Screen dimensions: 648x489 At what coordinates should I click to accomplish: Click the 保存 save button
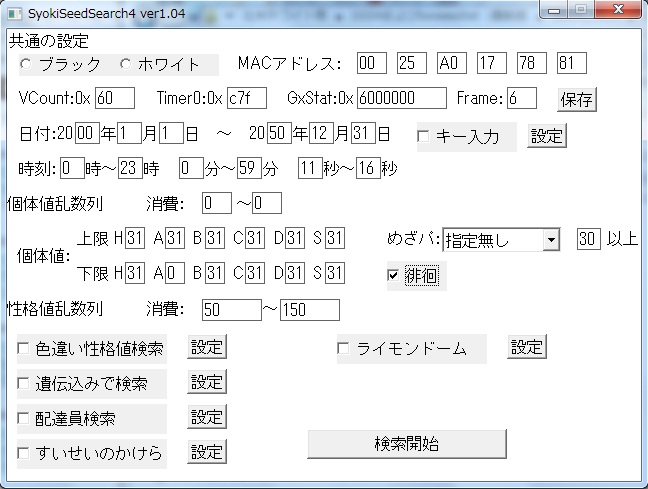tap(577, 100)
